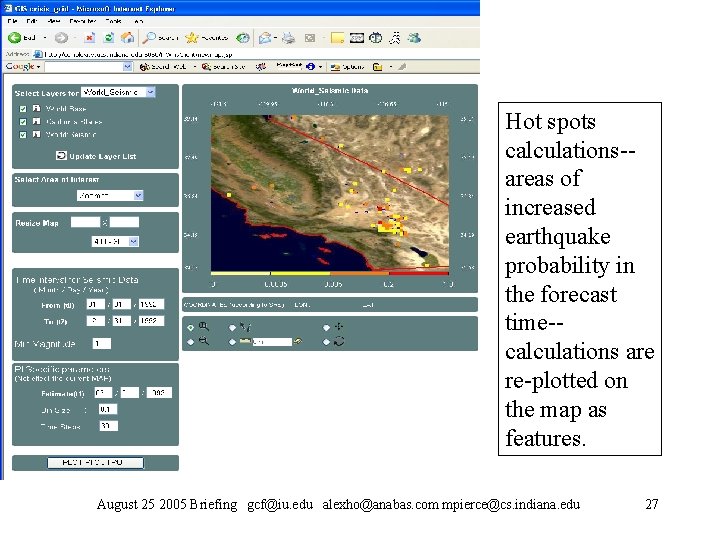Uncheck the World Base layer checkbox

23,109
